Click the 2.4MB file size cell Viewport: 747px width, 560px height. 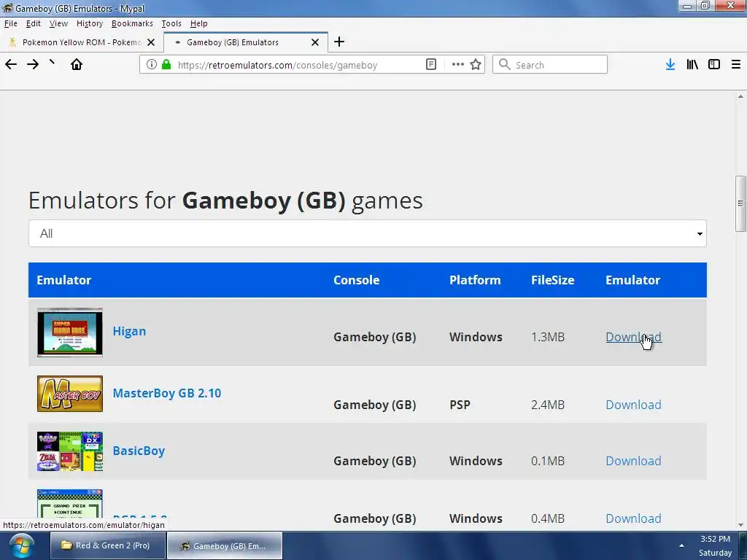point(548,405)
